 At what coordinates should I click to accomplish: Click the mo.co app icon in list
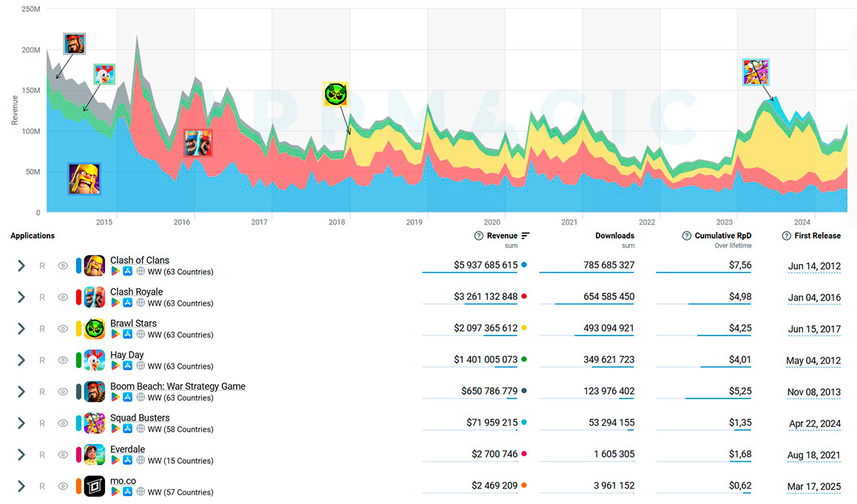pos(94,486)
